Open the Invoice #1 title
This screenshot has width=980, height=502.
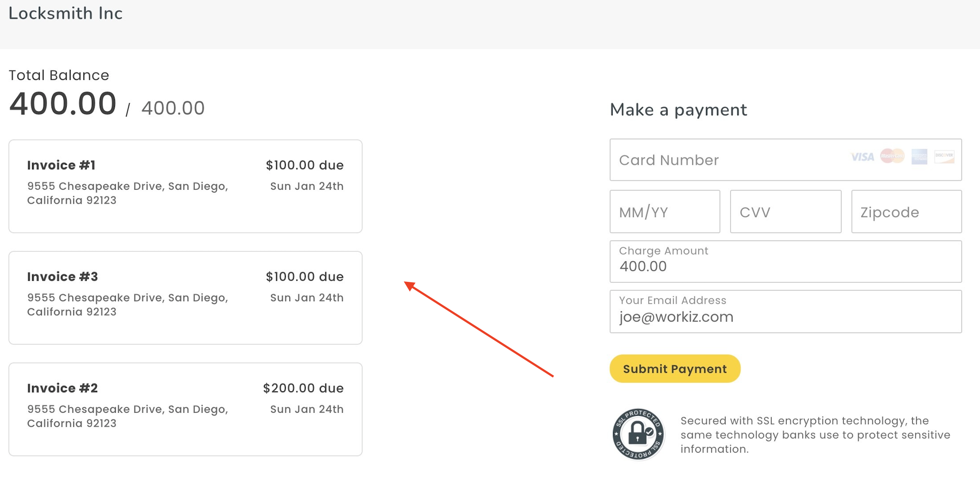[x=61, y=165]
